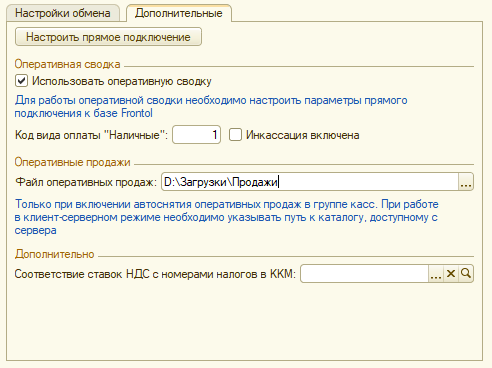The width and height of the screenshot is (492, 368).
Task: Clear the НДС correspondence field with X
Action: (x=451, y=274)
